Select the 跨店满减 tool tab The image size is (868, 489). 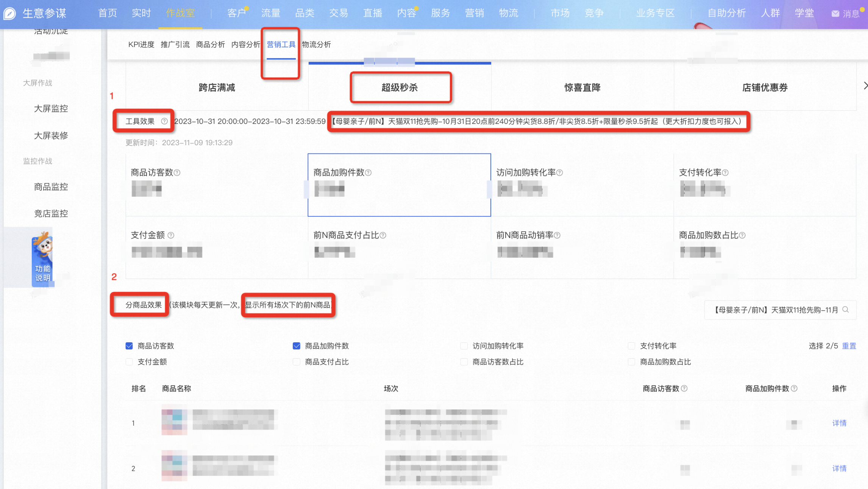(x=217, y=88)
